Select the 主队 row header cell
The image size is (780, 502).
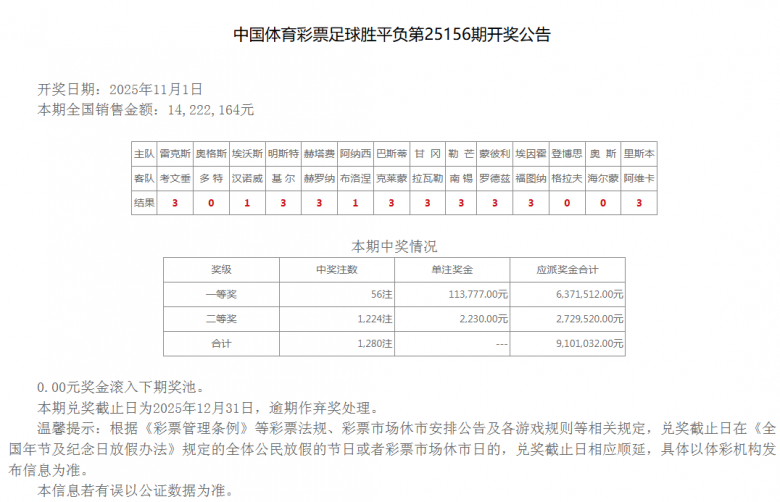pos(144,154)
